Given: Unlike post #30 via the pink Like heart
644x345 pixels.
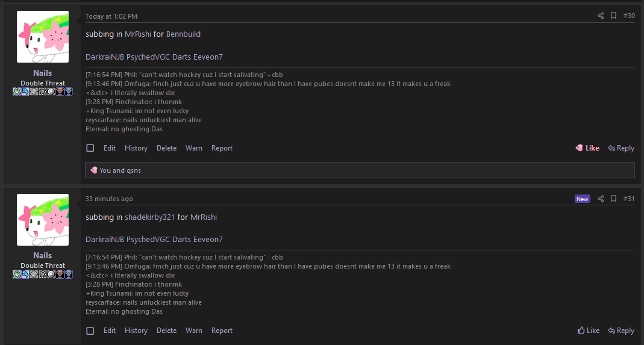Looking at the screenshot, I should [x=587, y=148].
